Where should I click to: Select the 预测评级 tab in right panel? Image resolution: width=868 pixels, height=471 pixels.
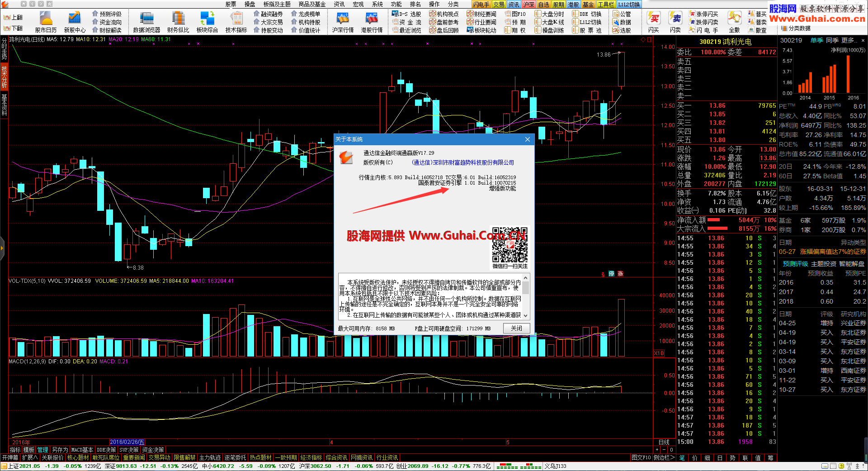pyautogui.click(x=796, y=264)
